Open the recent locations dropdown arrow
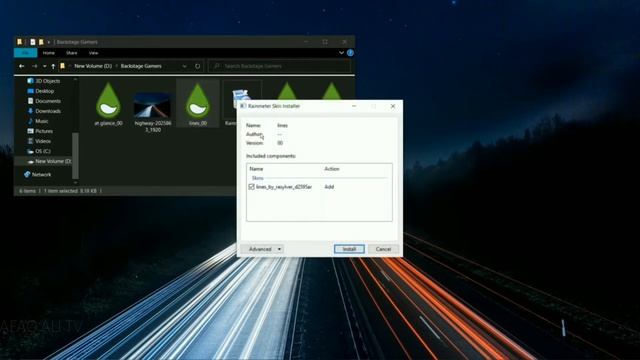Screen dimensions: 640x360 [44, 66]
